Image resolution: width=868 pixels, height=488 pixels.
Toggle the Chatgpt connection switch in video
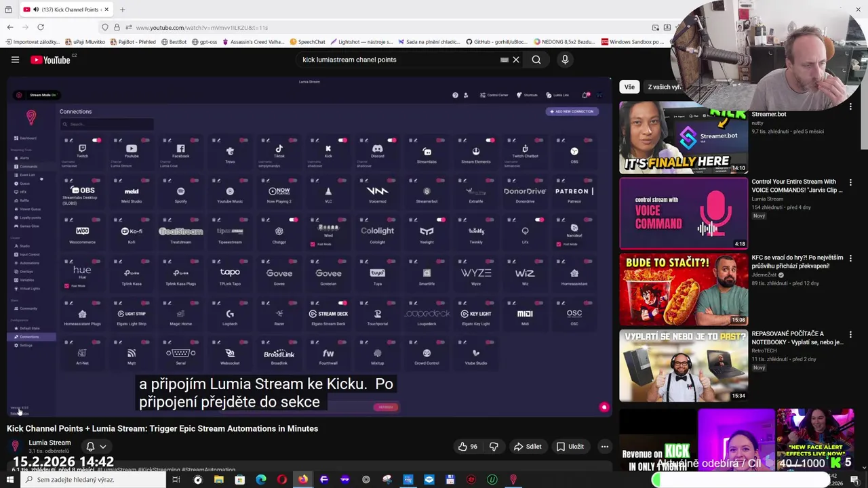tap(293, 220)
